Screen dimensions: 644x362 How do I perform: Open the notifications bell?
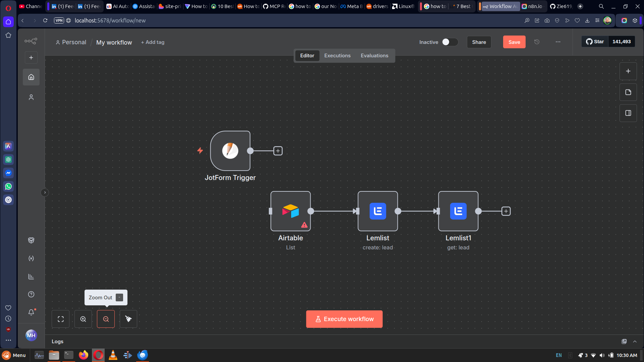tap(31, 312)
